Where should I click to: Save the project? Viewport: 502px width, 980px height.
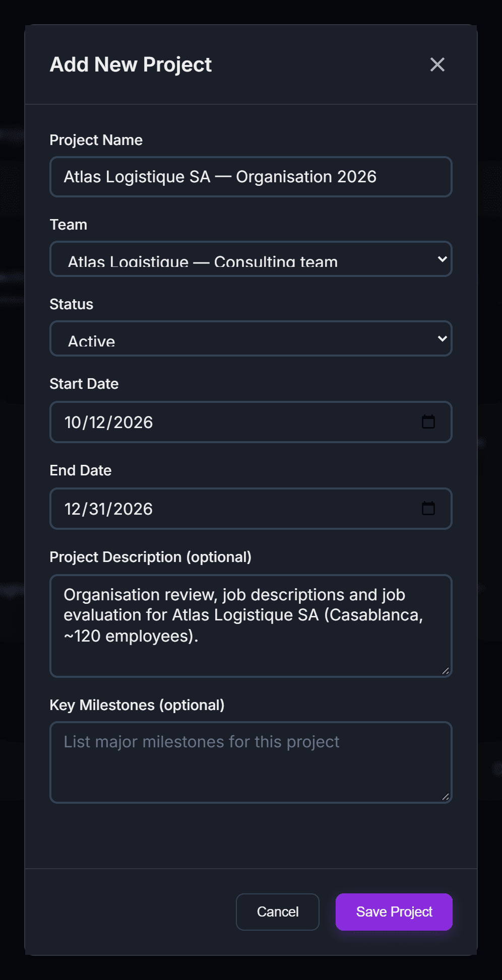394,912
